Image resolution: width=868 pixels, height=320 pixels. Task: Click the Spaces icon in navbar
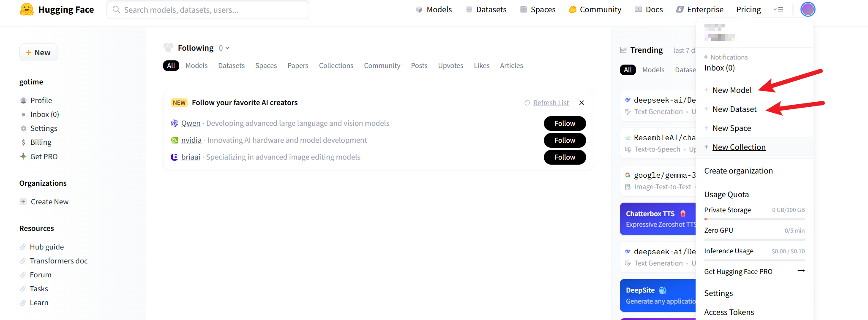[x=523, y=9]
